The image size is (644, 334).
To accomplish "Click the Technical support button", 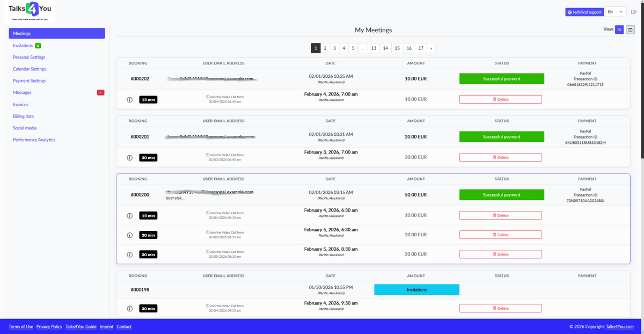I will click(584, 11).
